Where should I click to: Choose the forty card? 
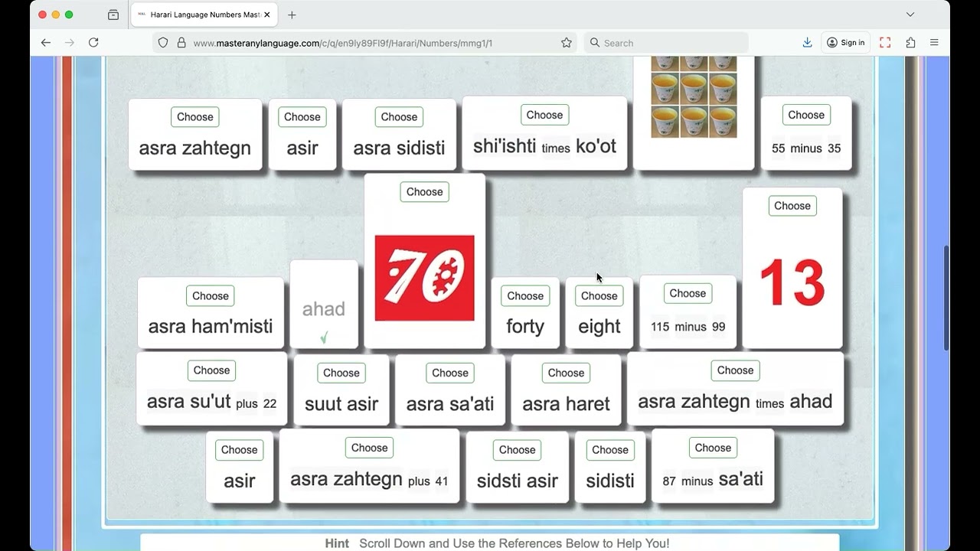point(525,296)
